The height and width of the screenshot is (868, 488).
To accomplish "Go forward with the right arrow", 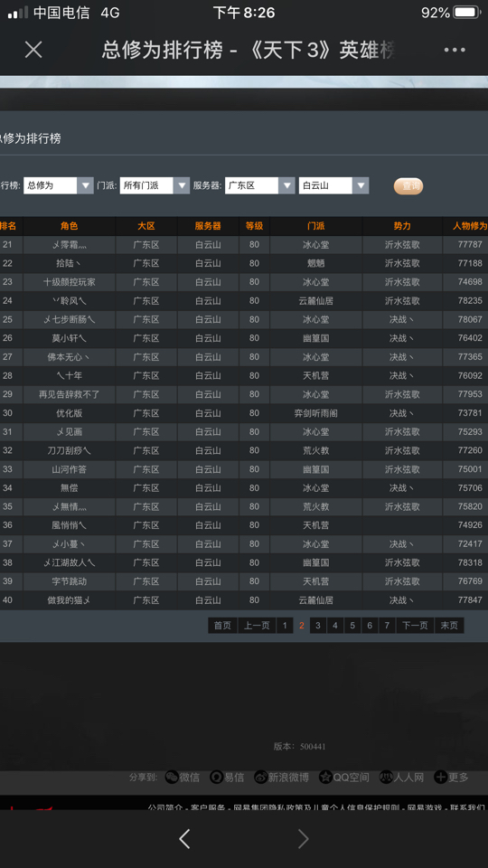I will pos(303,839).
